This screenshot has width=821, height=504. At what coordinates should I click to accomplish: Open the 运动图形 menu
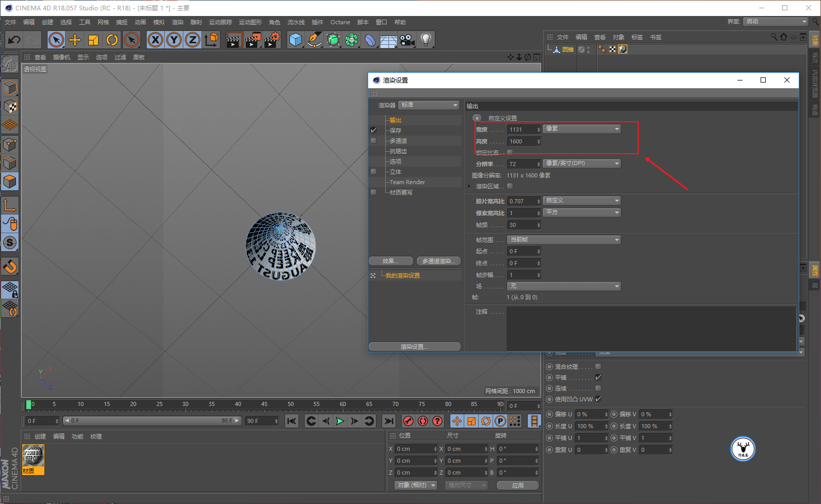(x=250, y=22)
